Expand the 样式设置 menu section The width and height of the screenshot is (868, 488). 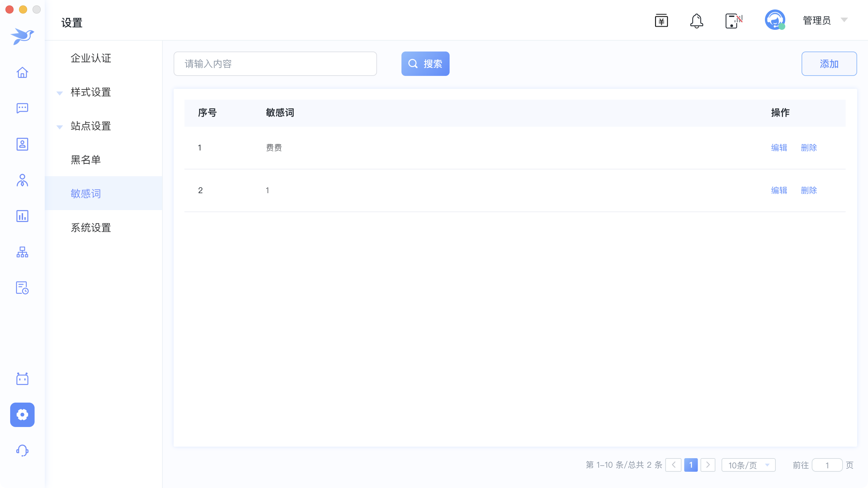91,92
